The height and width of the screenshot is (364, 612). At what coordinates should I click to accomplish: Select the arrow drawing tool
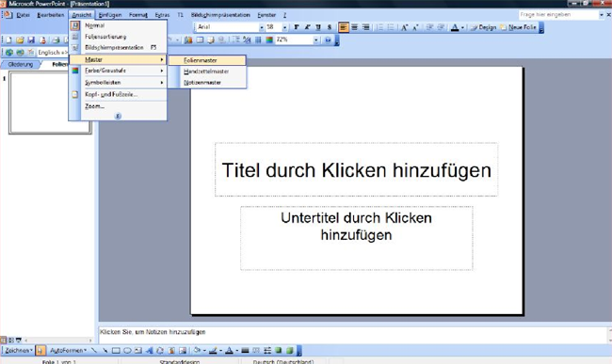(105, 350)
